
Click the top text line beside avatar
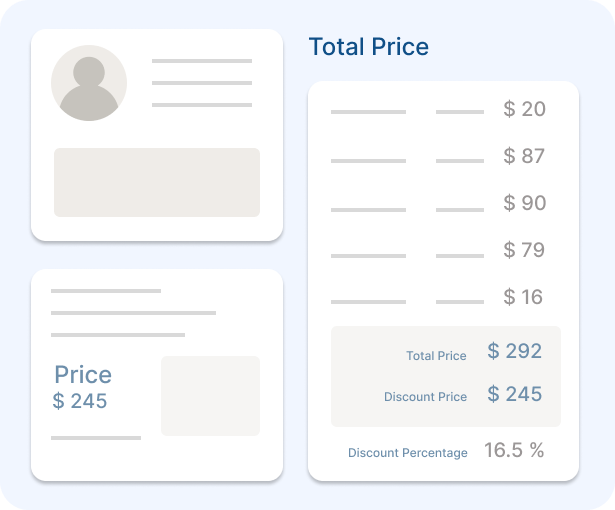pyautogui.click(x=201, y=61)
